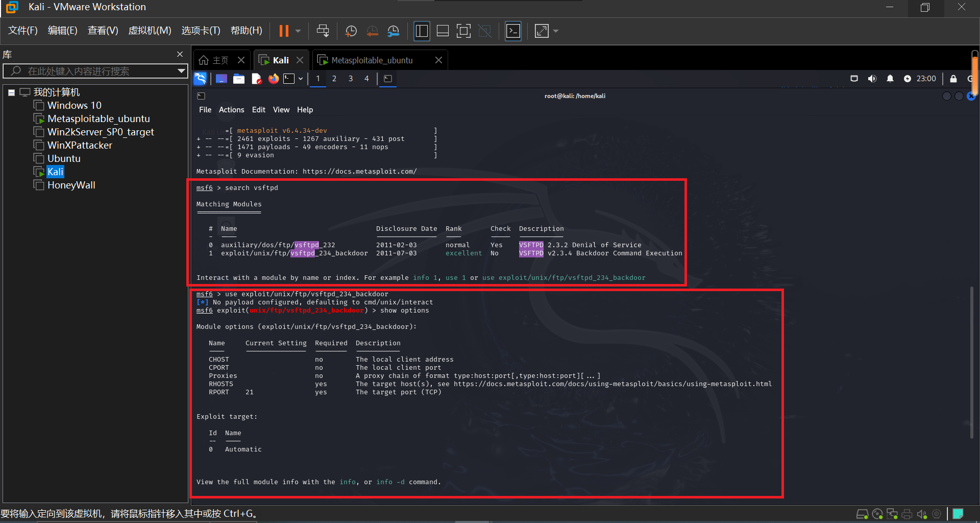
Task: Open the Kali file manager
Action: click(x=239, y=79)
